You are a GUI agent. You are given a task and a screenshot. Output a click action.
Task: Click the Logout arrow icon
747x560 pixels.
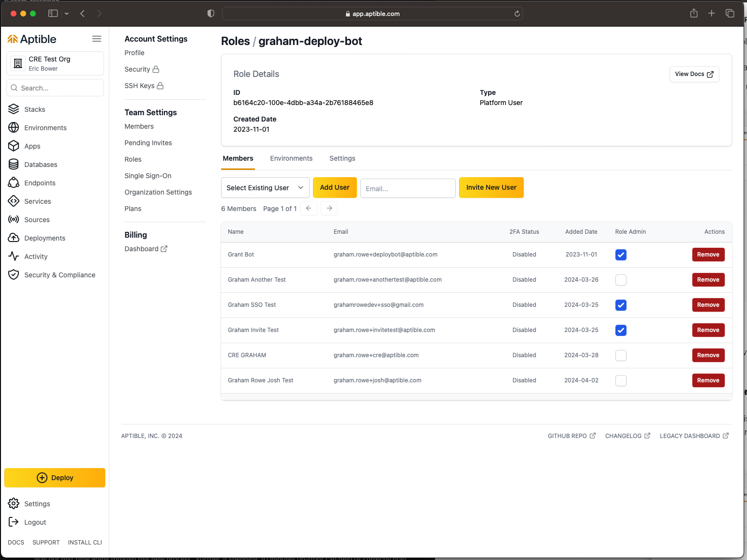(14, 522)
